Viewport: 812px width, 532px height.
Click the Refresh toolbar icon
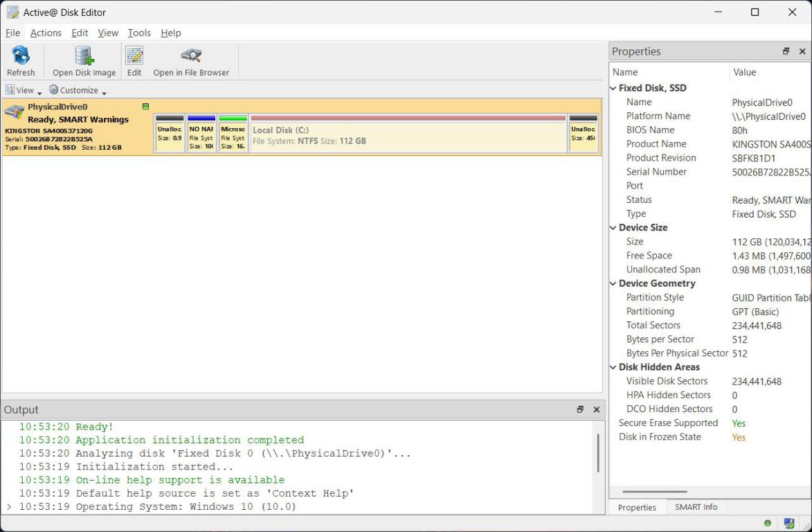21,55
